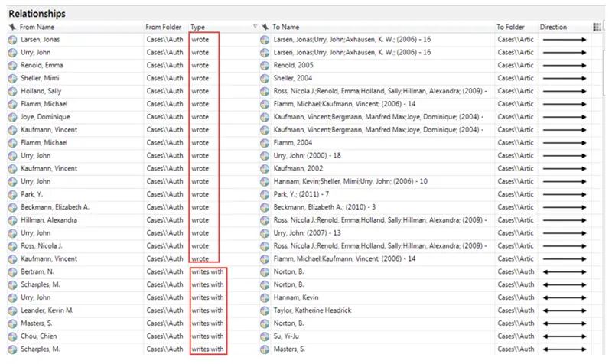The image size is (612, 364).
Task: Click the direction arrow in Larsen, Jonas row
Action: point(565,40)
